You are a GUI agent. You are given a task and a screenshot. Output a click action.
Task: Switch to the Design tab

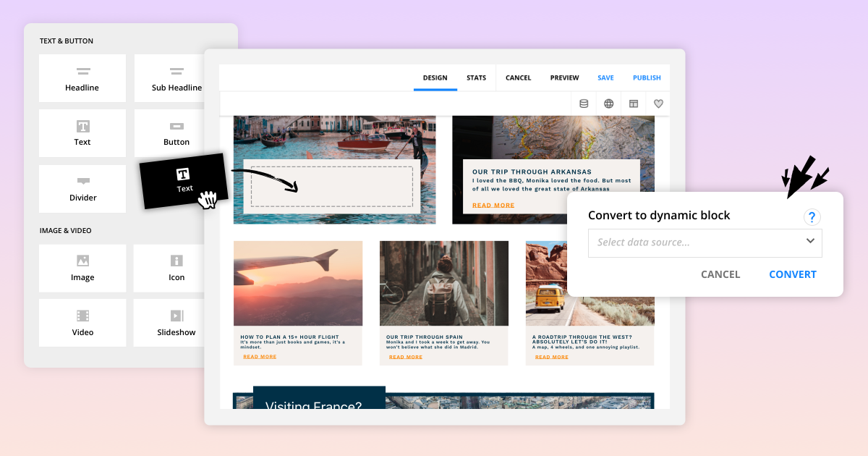click(x=435, y=77)
